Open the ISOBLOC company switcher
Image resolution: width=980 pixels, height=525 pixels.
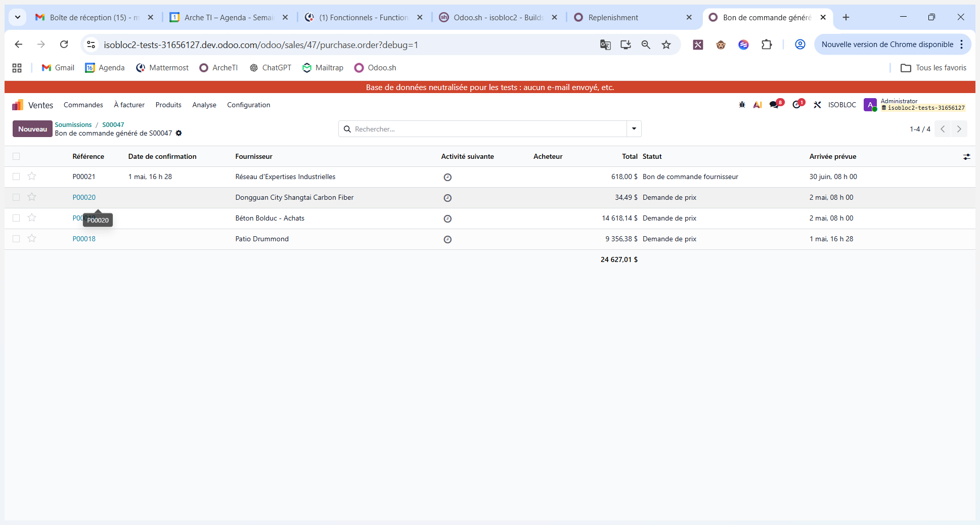(x=842, y=105)
